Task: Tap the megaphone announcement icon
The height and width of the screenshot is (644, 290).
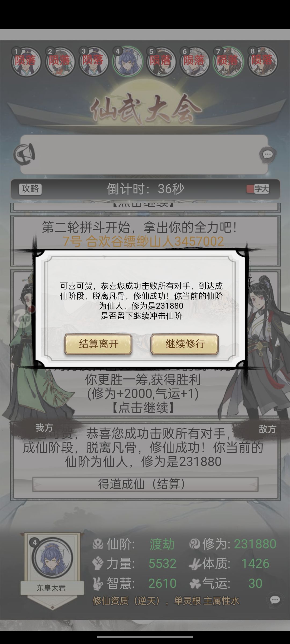Action: 24,154
